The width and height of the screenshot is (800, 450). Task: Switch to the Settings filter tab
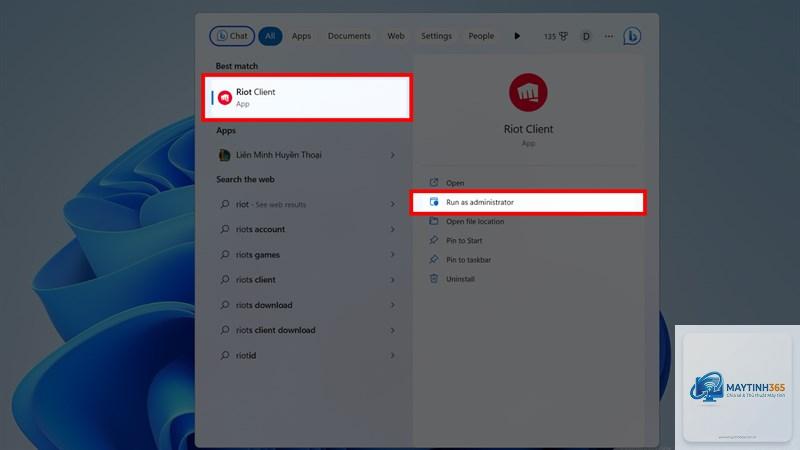point(436,36)
